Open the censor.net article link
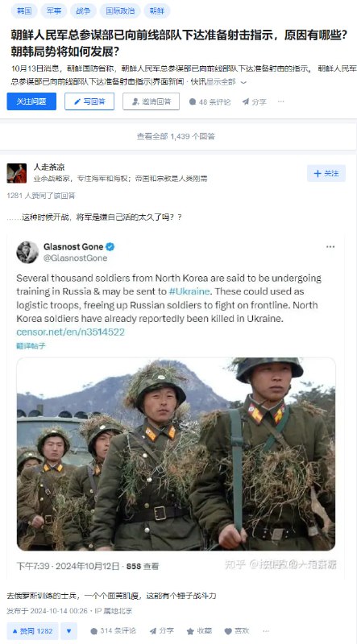357x644 pixels. click(70, 332)
